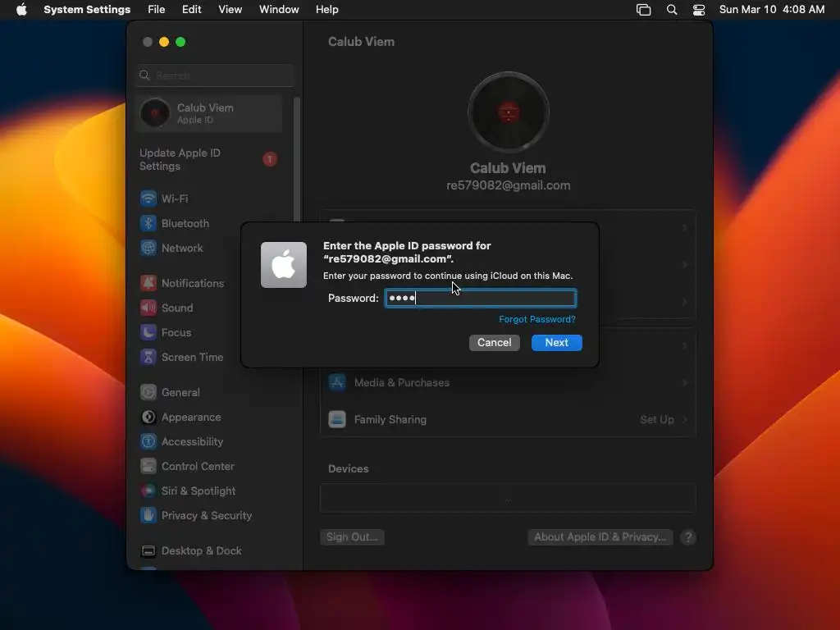Screen dimensions: 840x630
Task: Click the Apple logo icon in dialog
Action: pos(284,265)
